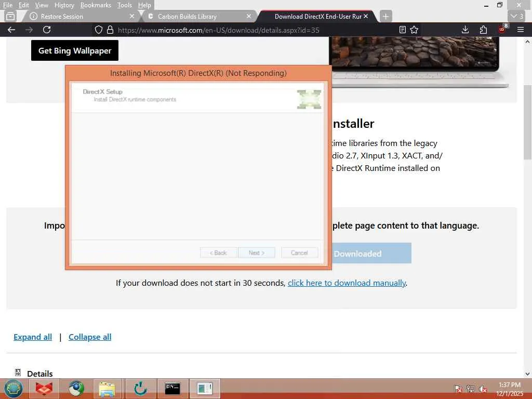This screenshot has width=532, height=399.
Task: Click Back in the DirectX Setup dialog
Action: pyautogui.click(x=218, y=253)
